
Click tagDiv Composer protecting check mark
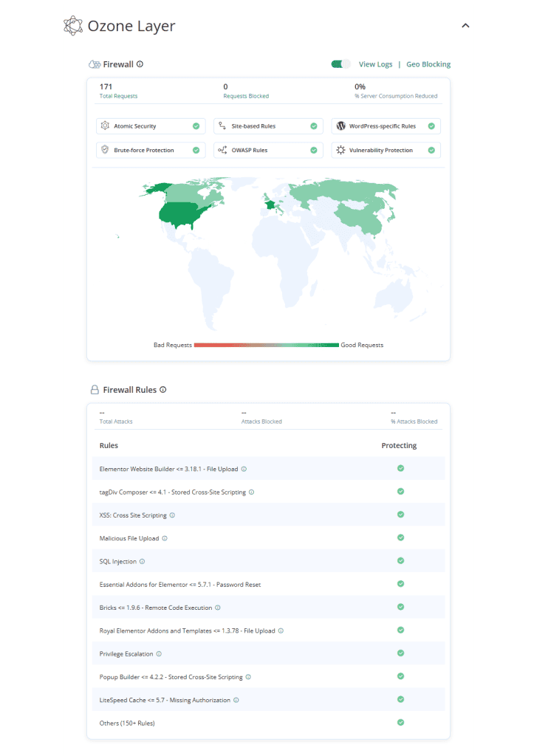(x=400, y=491)
